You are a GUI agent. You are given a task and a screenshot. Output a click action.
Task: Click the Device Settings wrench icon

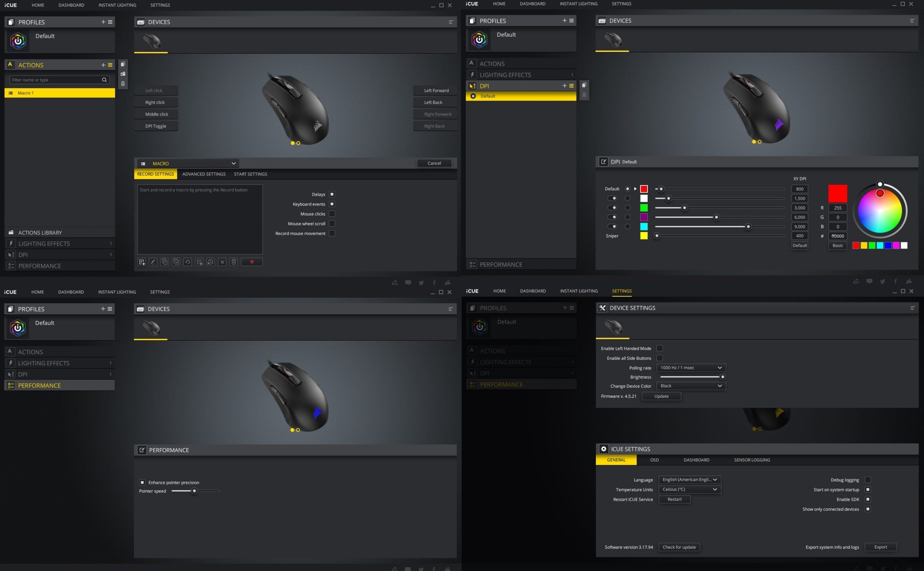pyautogui.click(x=602, y=308)
